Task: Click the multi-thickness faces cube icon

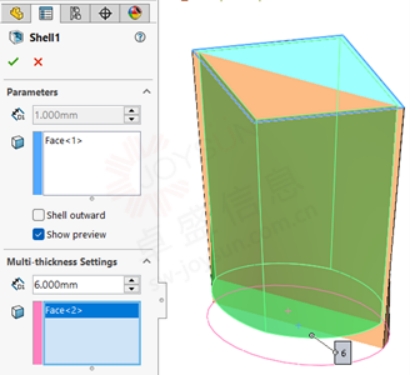Action: click(x=18, y=312)
